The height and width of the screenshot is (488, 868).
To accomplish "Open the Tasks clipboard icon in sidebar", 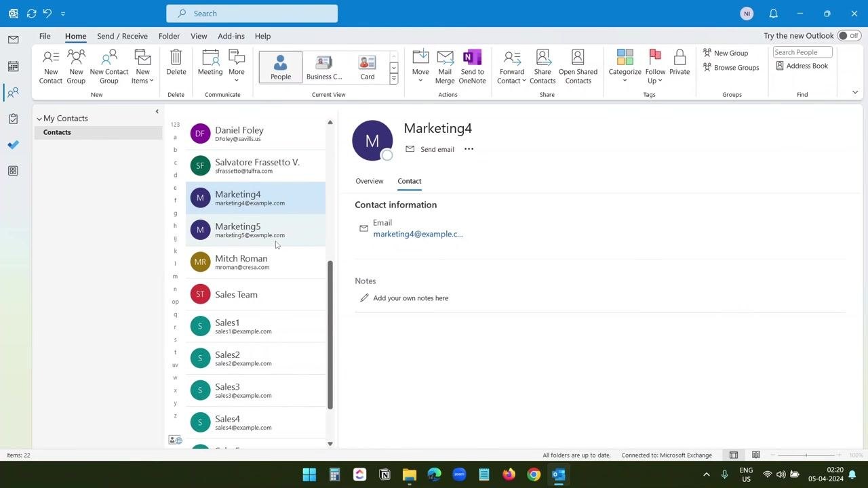I will (13, 119).
